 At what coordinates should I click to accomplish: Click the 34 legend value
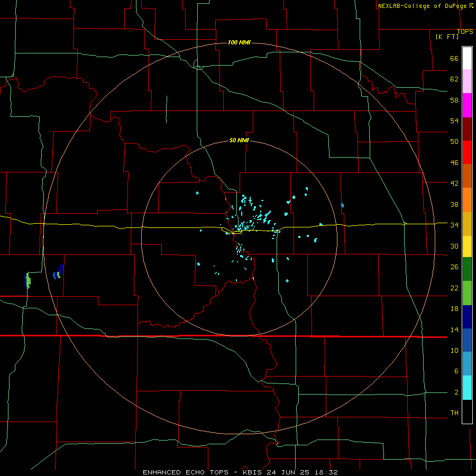(x=454, y=225)
